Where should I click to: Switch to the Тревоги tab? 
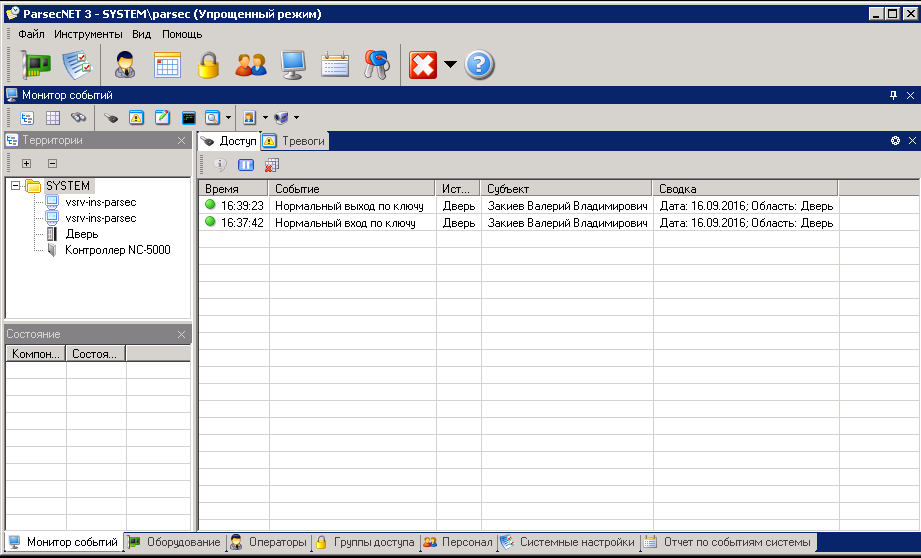pos(295,141)
